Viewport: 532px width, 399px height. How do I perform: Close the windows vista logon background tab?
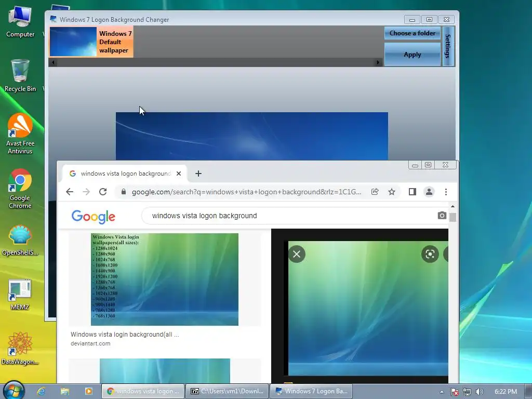click(179, 174)
